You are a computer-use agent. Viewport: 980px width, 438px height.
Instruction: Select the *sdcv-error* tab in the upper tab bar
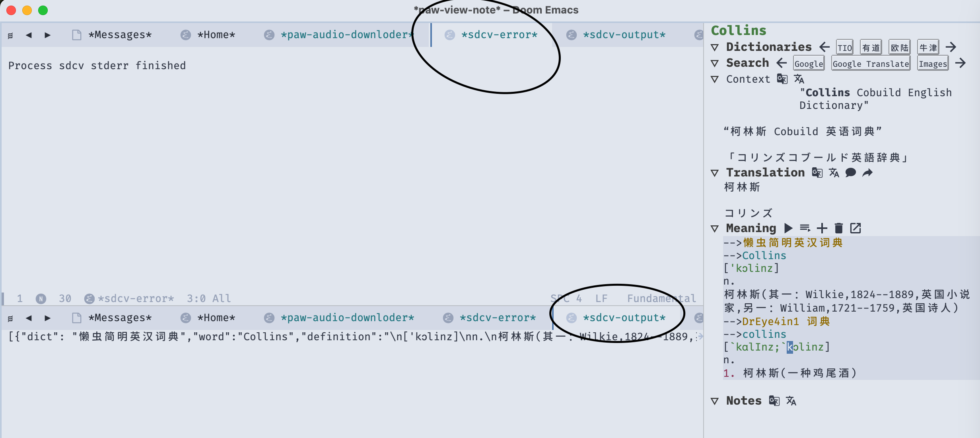point(492,35)
